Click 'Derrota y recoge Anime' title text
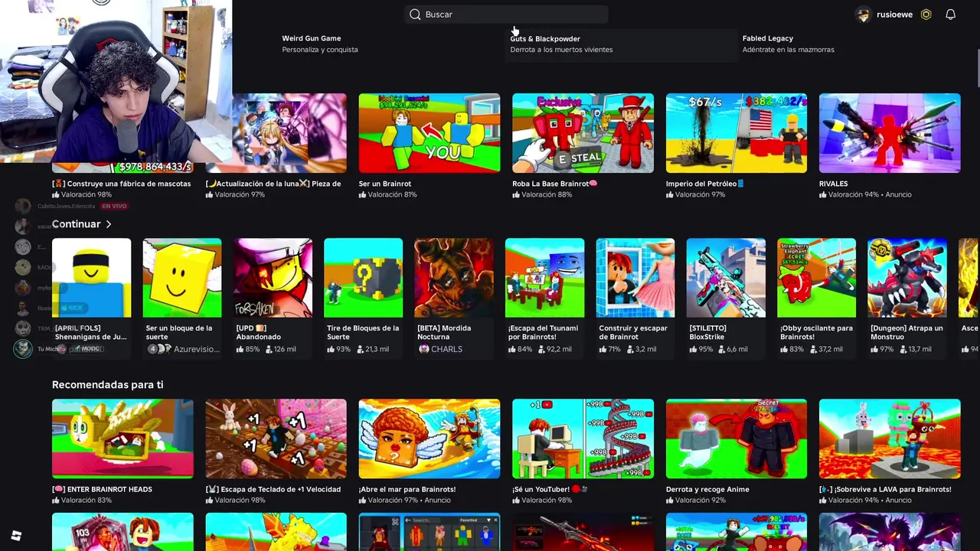Screen dimensions: 980x551 pos(707,489)
